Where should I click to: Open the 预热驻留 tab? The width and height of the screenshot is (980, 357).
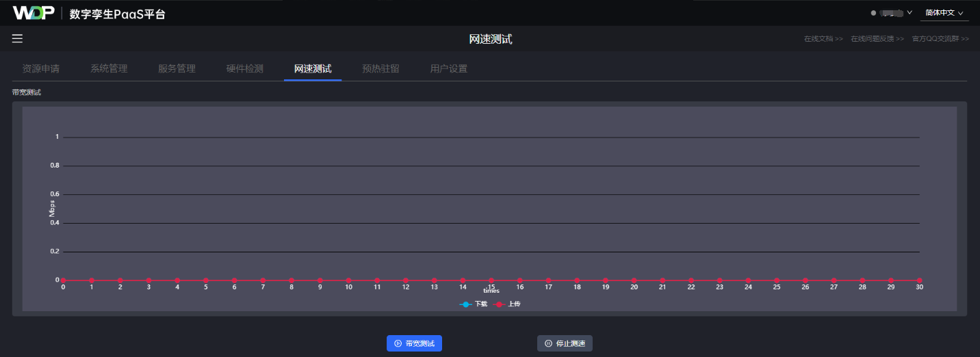tap(381, 68)
